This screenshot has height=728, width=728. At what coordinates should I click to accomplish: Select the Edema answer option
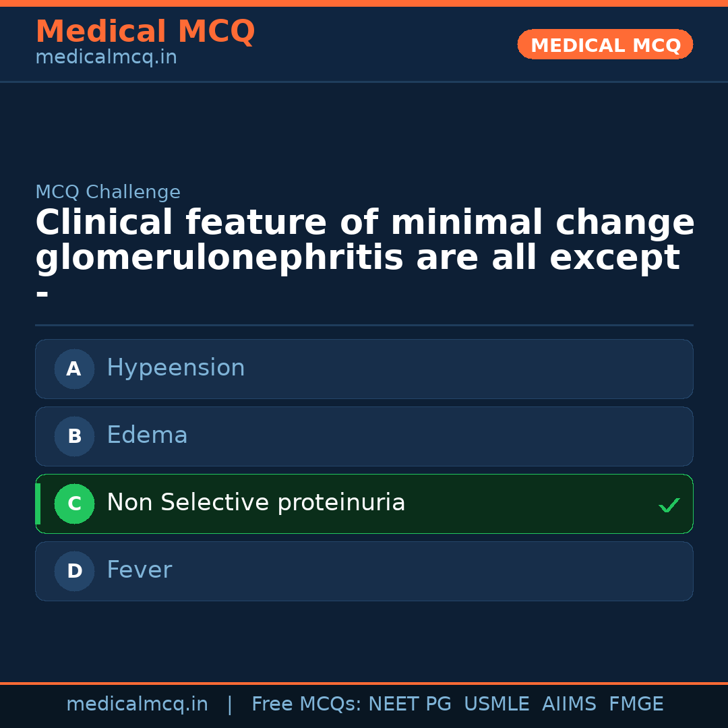(147, 435)
